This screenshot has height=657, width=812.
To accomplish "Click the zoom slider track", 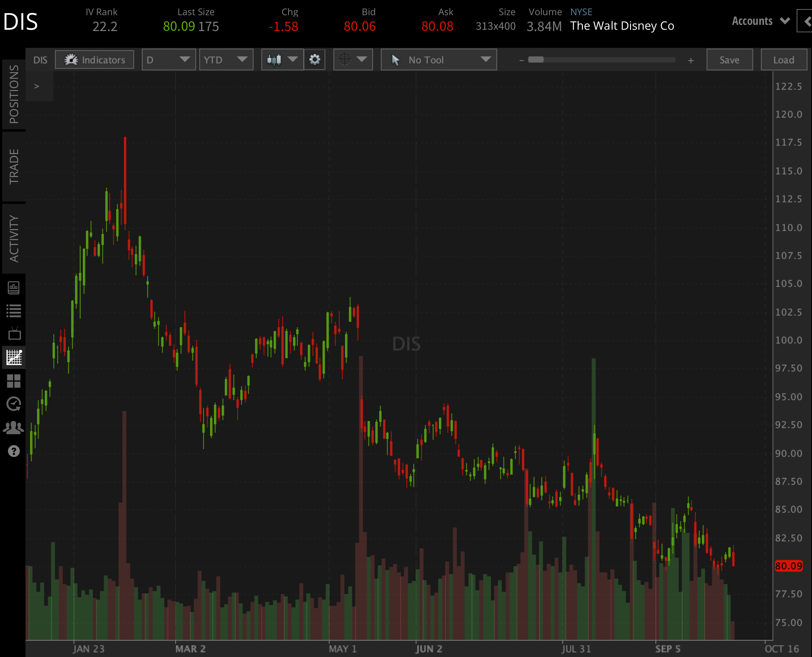I will pyautogui.click(x=605, y=60).
